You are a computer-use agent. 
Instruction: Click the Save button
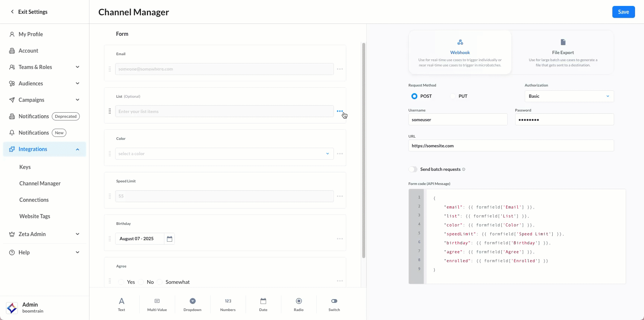click(623, 12)
